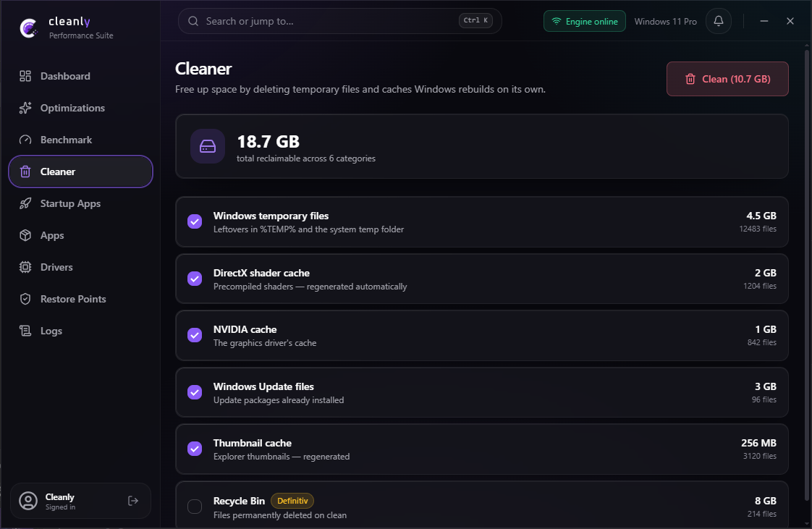Uncheck DirectX shader cache
The width and height of the screenshot is (812, 529).
(195, 279)
